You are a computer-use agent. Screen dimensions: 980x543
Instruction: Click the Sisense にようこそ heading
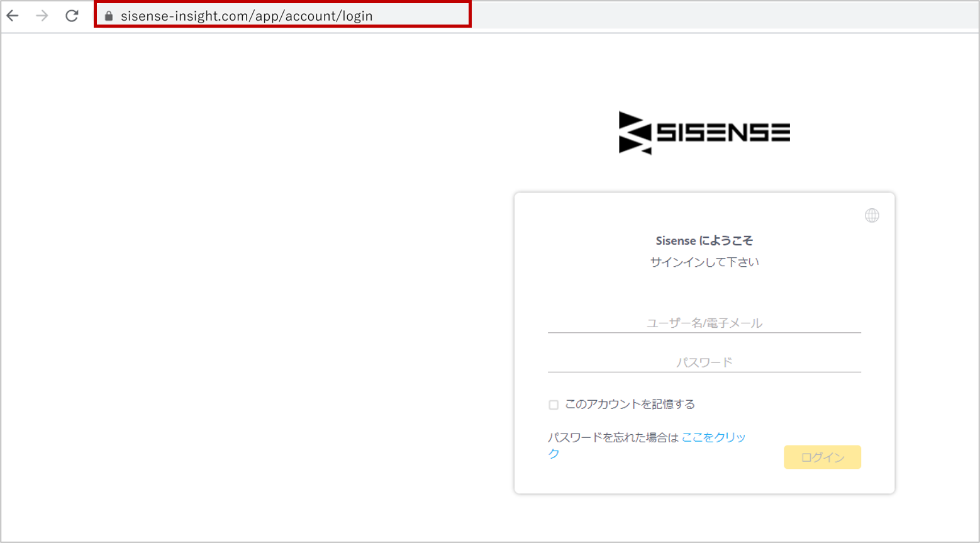click(704, 240)
